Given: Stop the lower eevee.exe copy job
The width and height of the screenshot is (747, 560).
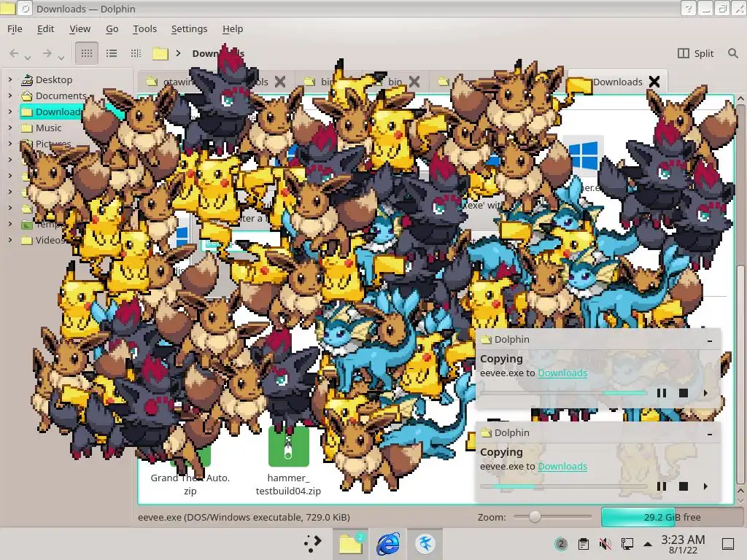Looking at the screenshot, I should 683,486.
